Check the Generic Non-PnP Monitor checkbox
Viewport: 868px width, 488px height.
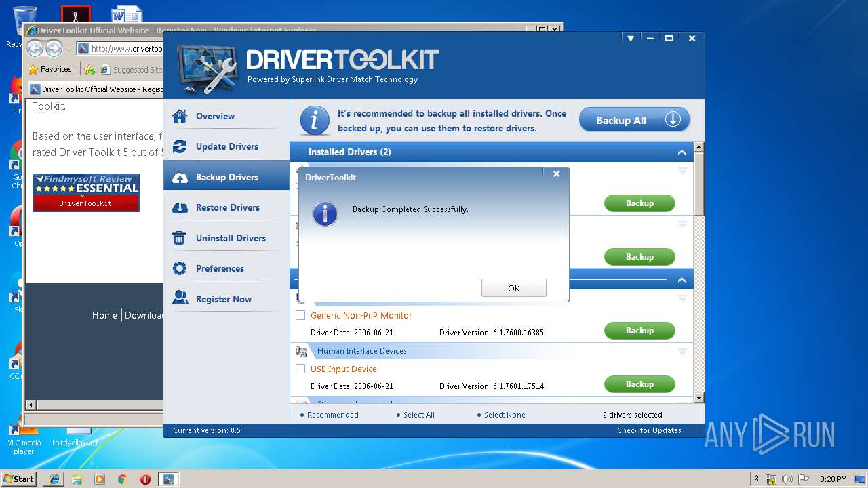301,315
